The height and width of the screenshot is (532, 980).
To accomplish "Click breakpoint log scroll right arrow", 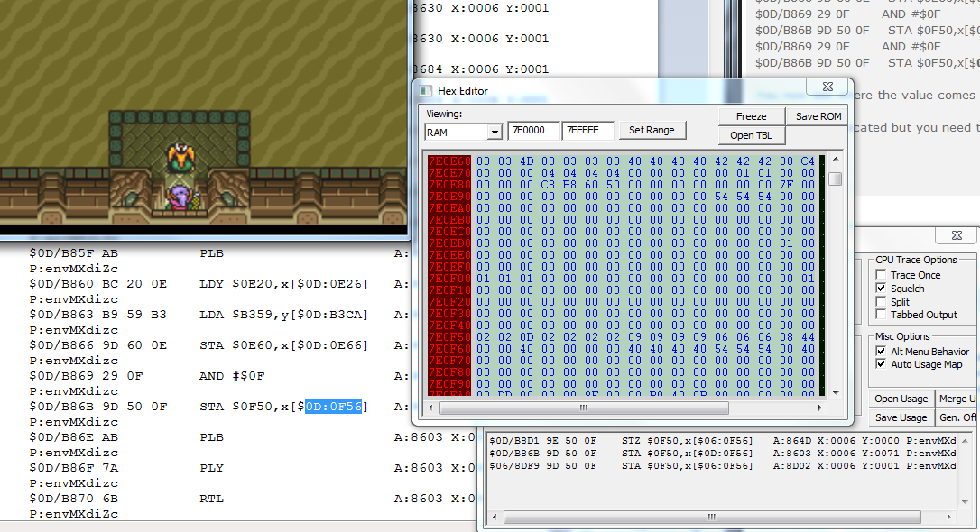I will click(948, 517).
